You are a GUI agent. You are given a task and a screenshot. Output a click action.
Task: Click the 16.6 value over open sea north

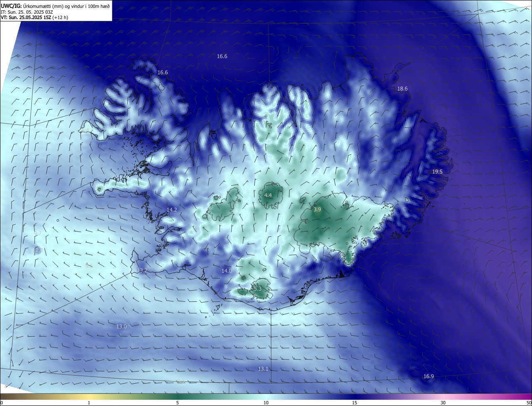[222, 56]
